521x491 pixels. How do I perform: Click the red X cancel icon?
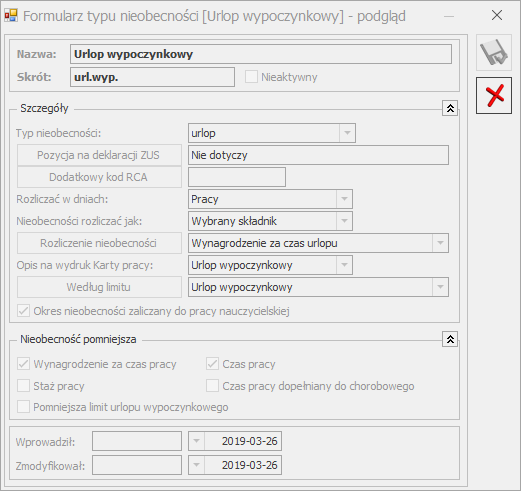pos(494,95)
